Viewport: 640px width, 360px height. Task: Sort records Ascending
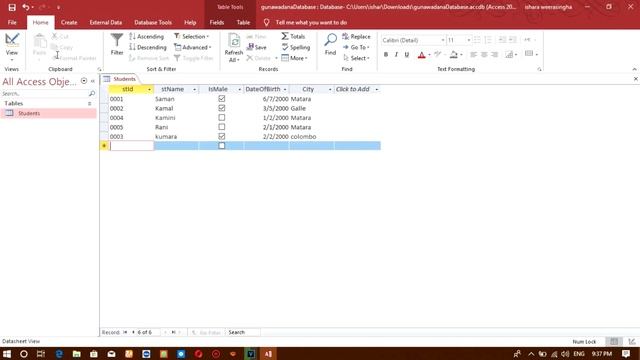click(x=147, y=36)
